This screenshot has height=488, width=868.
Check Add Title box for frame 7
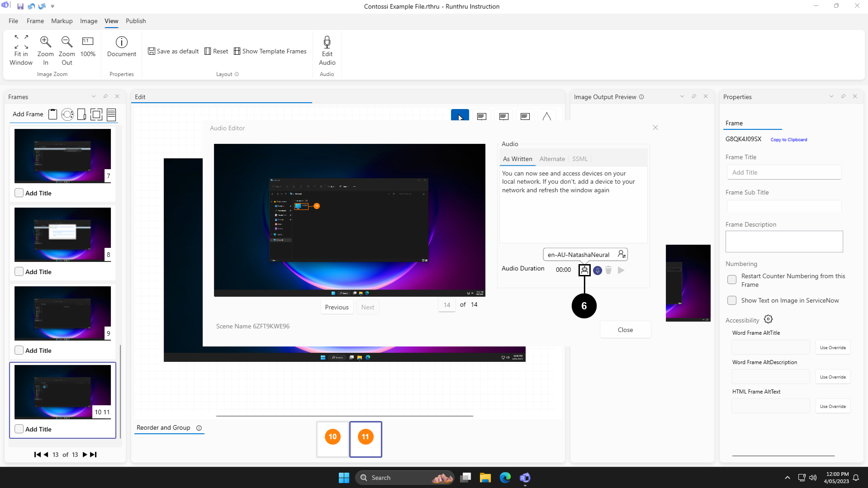coord(19,193)
